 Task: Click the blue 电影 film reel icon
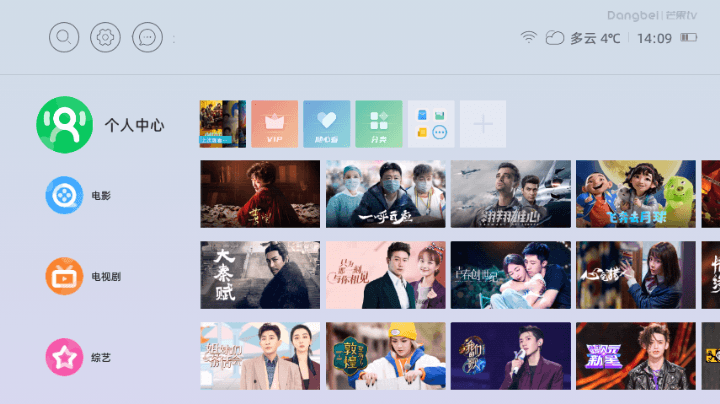click(x=64, y=195)
